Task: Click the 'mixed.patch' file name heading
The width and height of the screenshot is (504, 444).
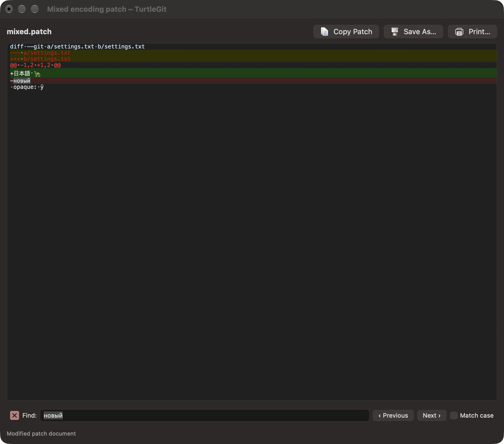Action: click(29, 32)
